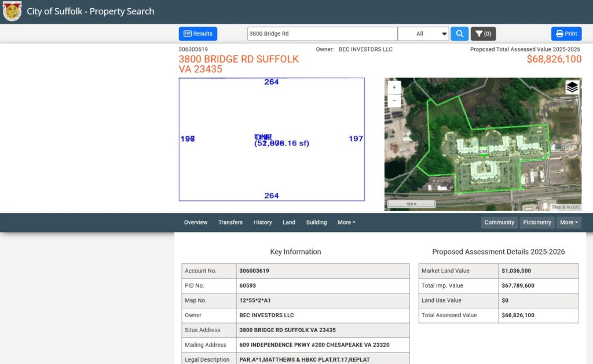
Task: Open the filter (0) button
Action: [483, 34]
